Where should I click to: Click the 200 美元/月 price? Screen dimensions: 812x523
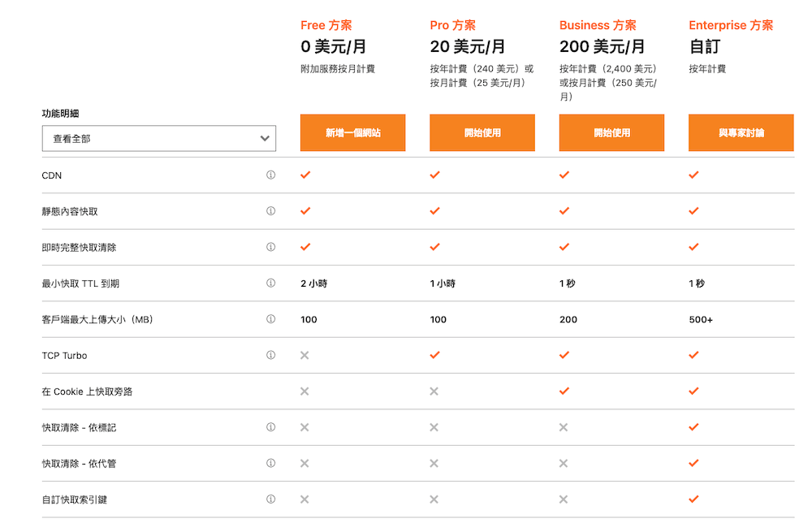(602, 46)
